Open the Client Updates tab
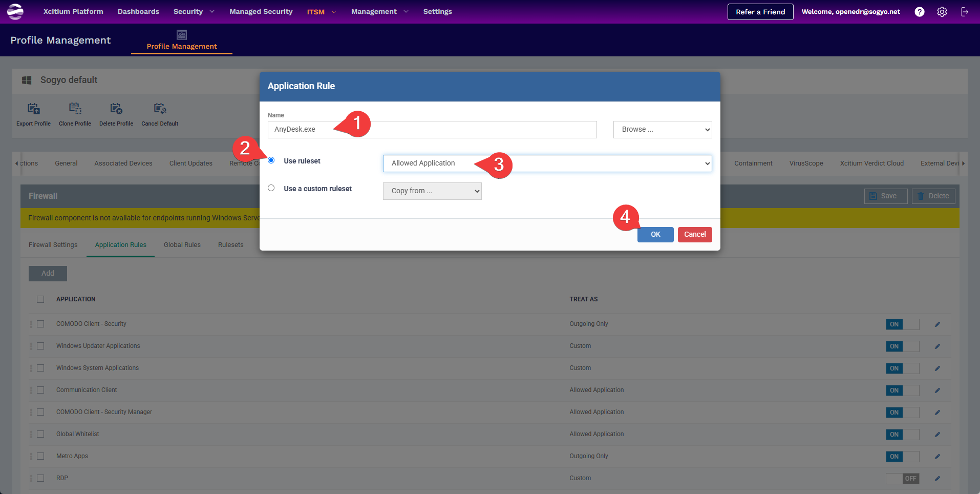 (x=191, y=163)
